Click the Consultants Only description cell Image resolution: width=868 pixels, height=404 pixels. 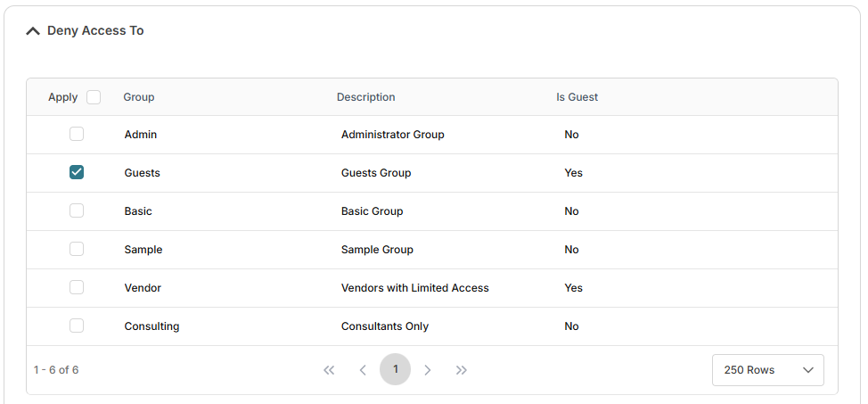pyautogui.click(x=385, y=326)
